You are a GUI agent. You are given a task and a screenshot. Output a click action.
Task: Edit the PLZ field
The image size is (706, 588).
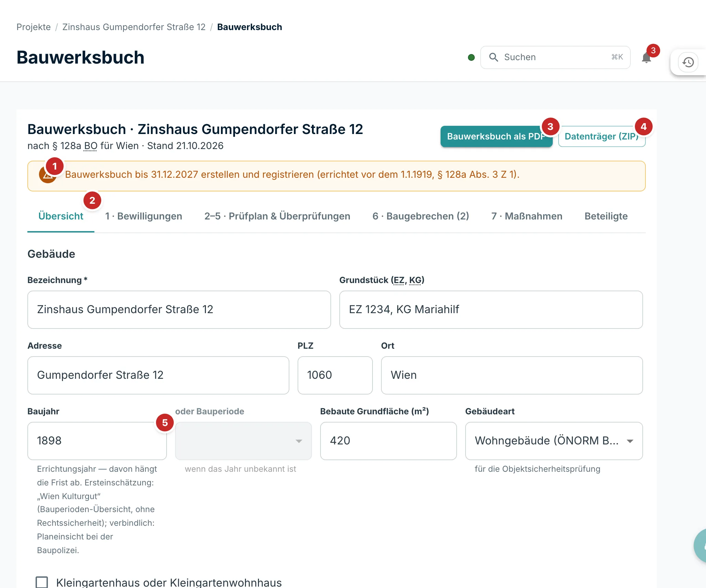pyautogui.click(x=335, y=375)
